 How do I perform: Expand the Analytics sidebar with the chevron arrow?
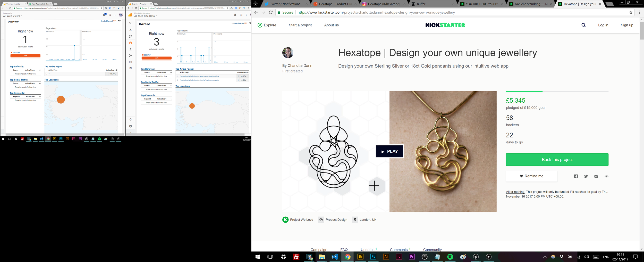coord(130,133)
